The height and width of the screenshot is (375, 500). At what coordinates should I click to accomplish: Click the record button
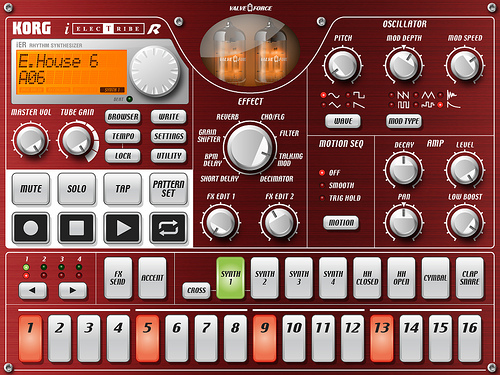click(x=31, y=228)
